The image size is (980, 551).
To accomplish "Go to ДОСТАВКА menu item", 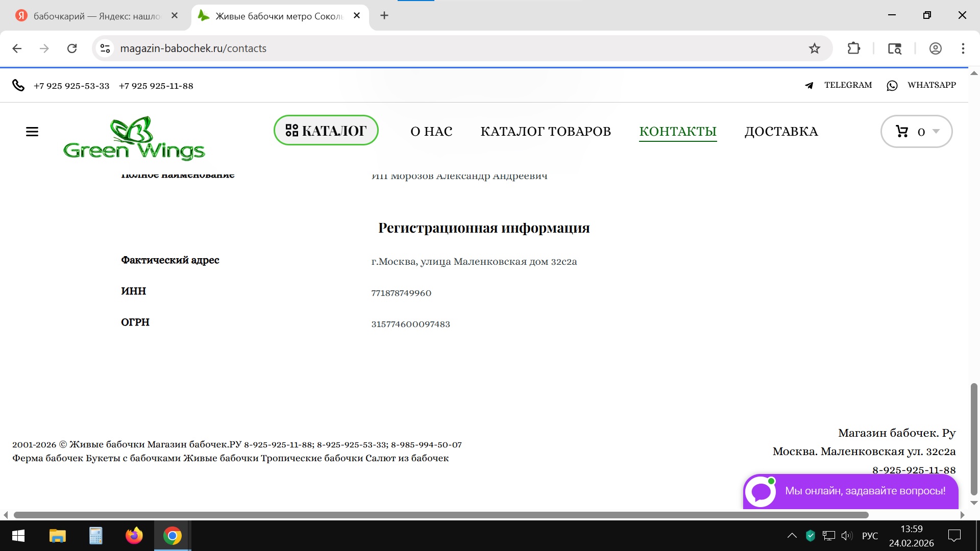I will (781, 132).
